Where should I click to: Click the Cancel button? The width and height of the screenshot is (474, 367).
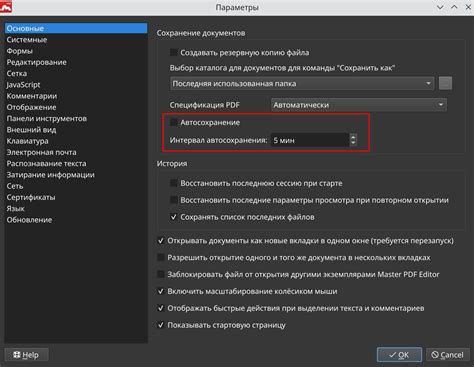[448, 355]
